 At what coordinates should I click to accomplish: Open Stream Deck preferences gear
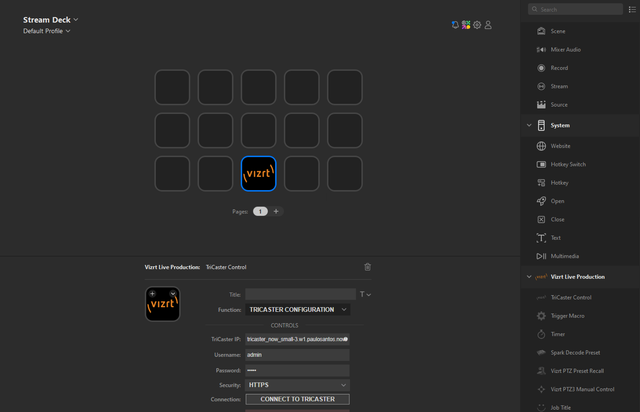pyautogui.click(x=477, y=25)
